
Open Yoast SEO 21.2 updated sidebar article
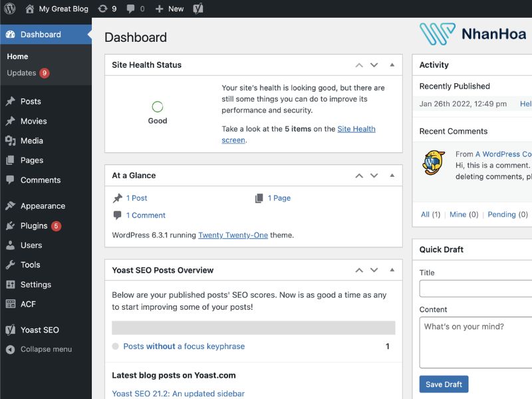178,394
